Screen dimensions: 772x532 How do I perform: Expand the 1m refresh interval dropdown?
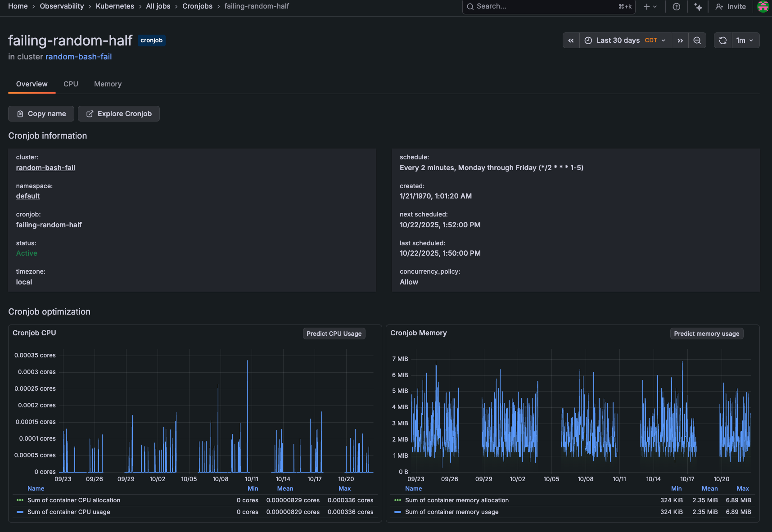click(x=745, y=41)
